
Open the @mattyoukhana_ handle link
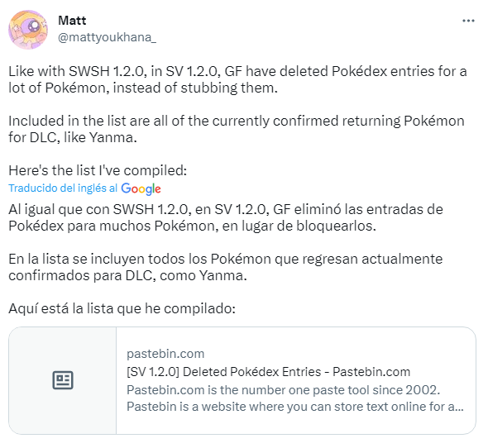pyautogui.click(x=107, y=37)
